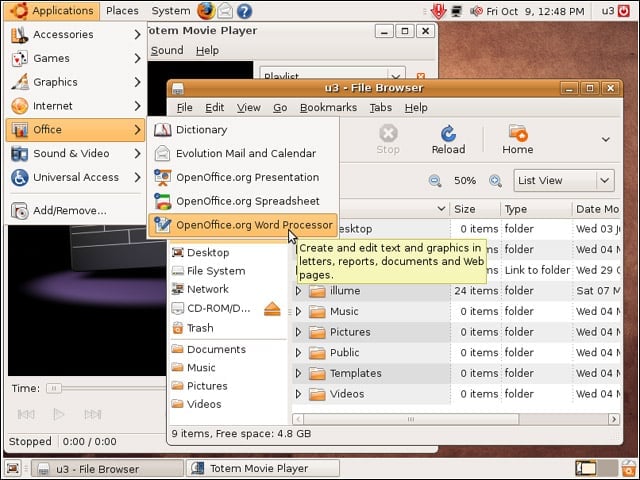Click the red update notification icon
This screenshot has height=480, width=640.
[438, 11]
